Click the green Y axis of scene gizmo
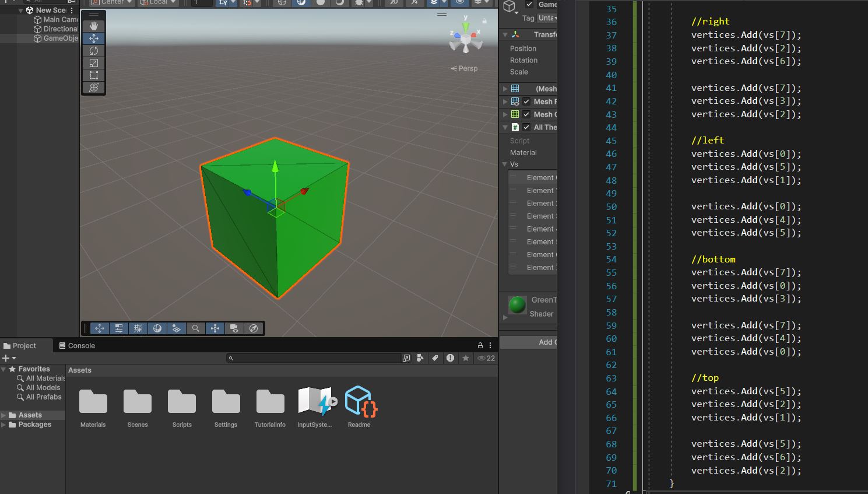The height and width of the screenshot is (494, 868). tap(466, 26)
